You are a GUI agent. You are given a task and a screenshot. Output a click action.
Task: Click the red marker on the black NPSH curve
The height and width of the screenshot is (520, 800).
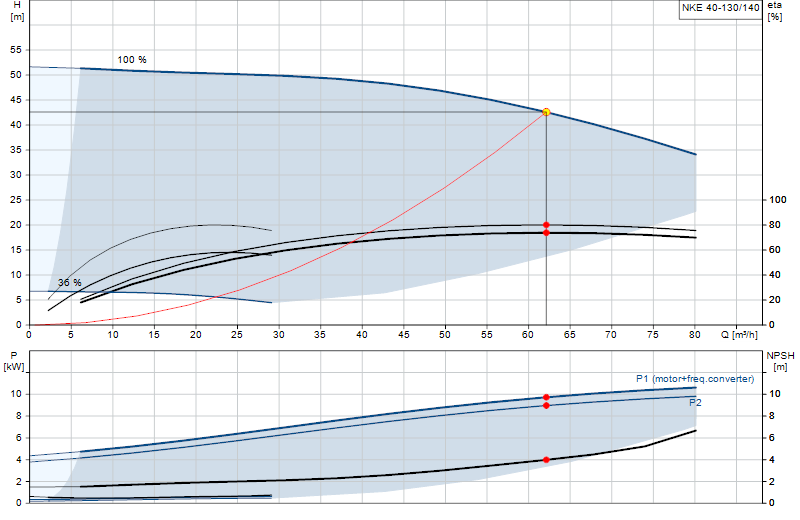click(546, 460)
